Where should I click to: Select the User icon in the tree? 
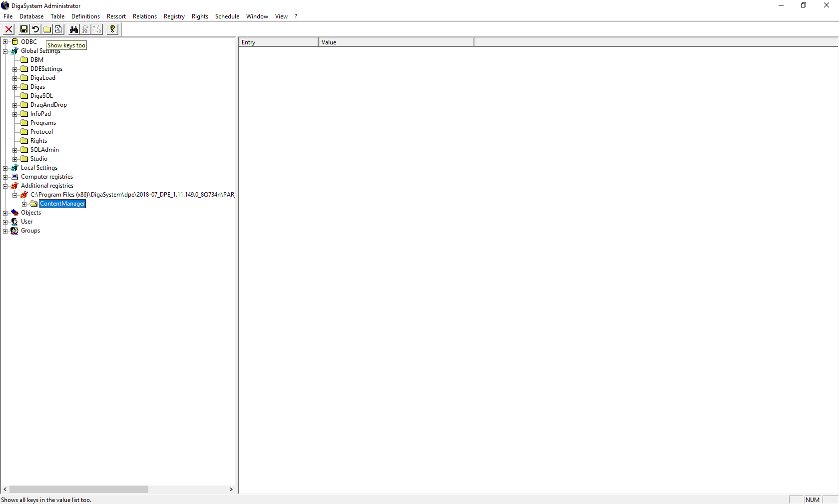click(15, 222)
